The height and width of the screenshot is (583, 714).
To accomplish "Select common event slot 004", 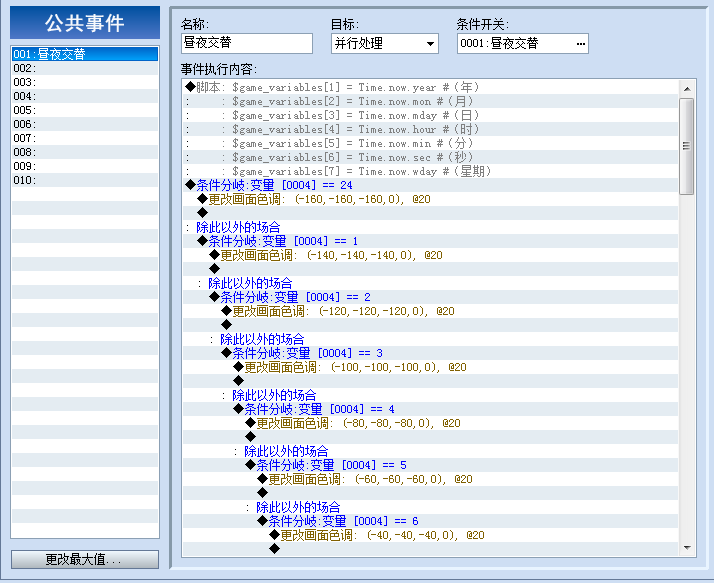I will (x=85, y=97).
